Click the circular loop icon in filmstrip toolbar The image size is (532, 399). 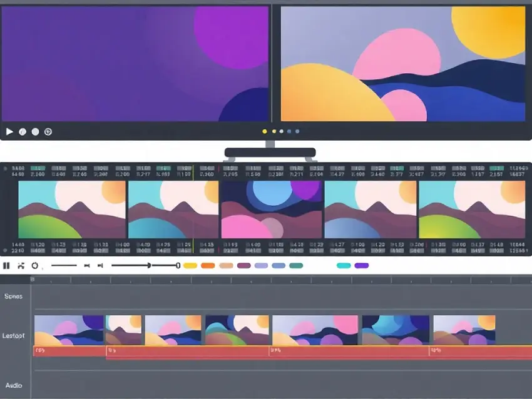click(35, 266)
